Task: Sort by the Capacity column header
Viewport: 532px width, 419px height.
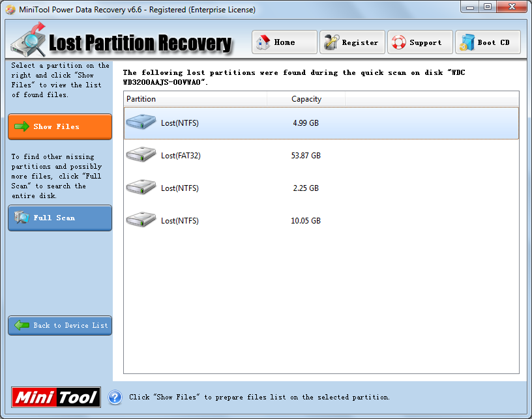Action: 306,99
